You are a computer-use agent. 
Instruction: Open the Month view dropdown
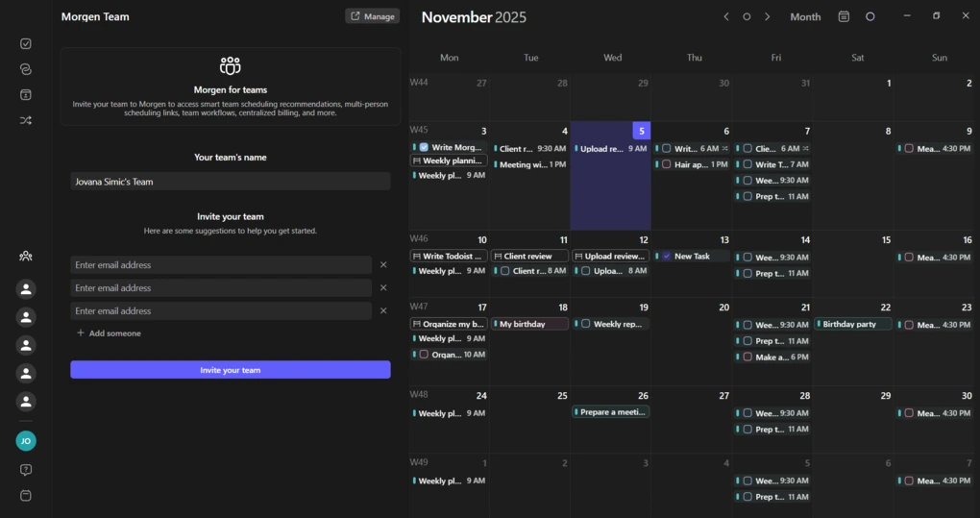click(805, 16)
